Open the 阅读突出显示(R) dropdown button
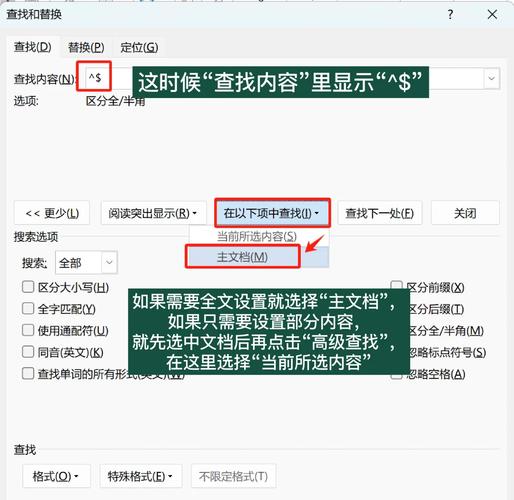Image resolution: width=514 pixels, height=500 pixels. click(153, 213)
